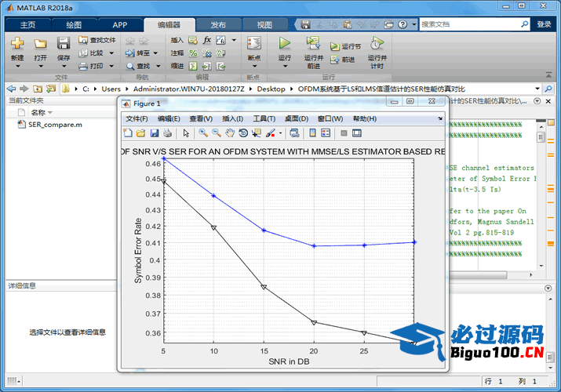
Task: Click the uncomment icon with a blue X
Action: 207,53
